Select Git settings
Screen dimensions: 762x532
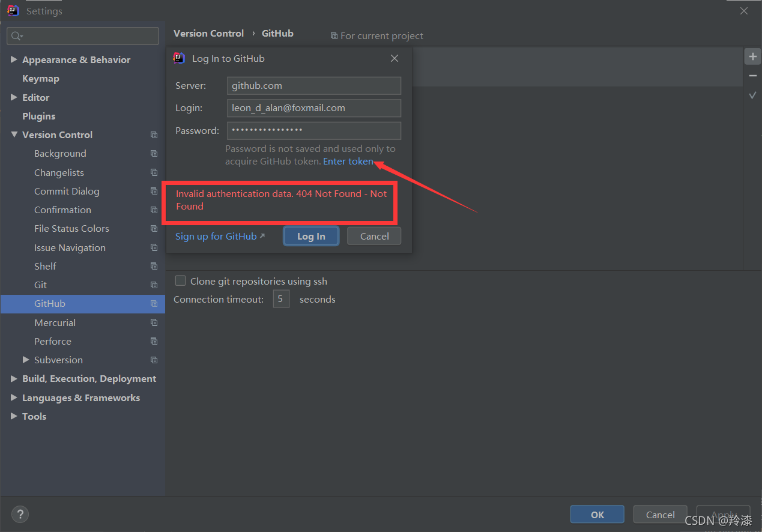tap(40, 285)
